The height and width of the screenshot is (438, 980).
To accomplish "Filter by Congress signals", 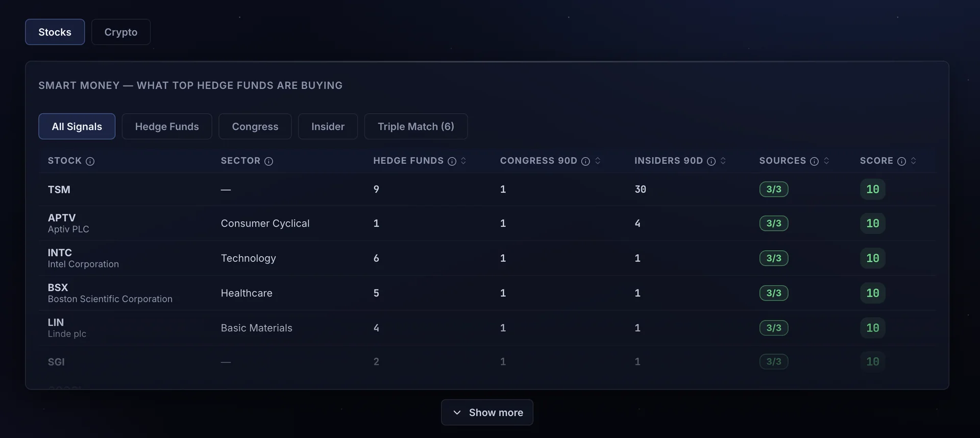I will coord(255,127).
